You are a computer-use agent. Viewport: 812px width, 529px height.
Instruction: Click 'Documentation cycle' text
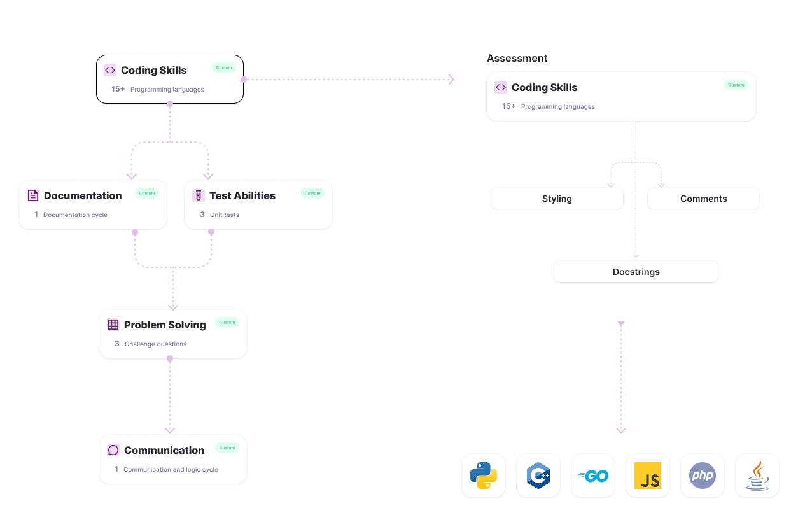pyautogui.click(x=75, y=215)
